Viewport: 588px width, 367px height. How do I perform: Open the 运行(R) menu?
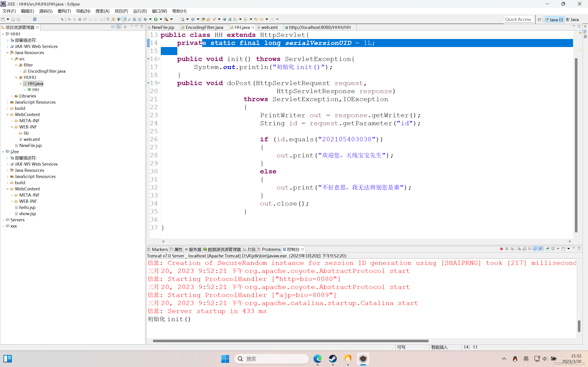140,11
